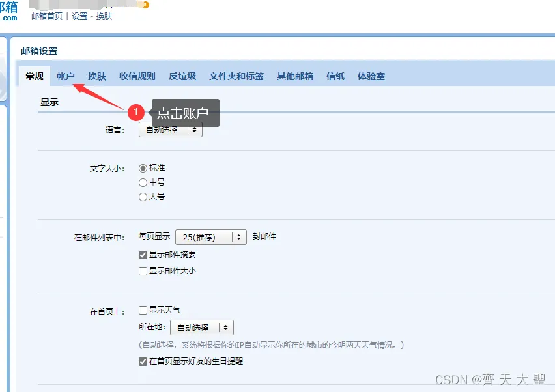The height and width of the screenshot is (392, 555).
Task: Click the 在邮件列表中 label
Action: pos(99,238)
